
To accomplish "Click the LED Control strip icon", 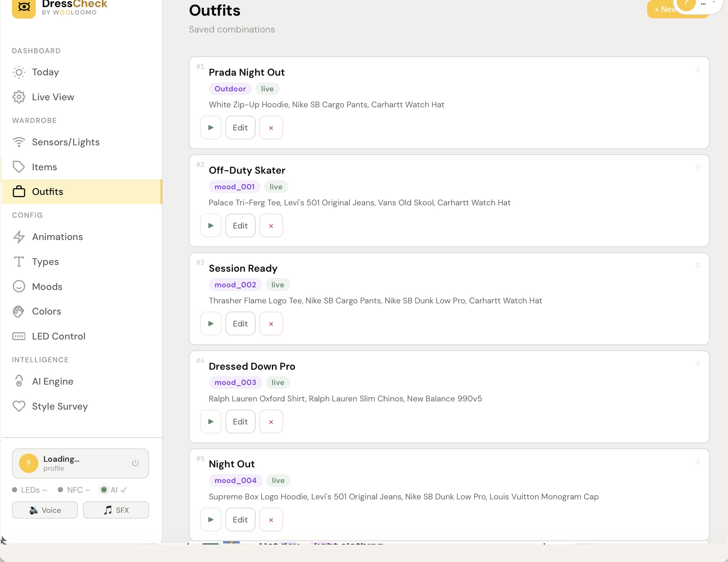I will 19,336.
